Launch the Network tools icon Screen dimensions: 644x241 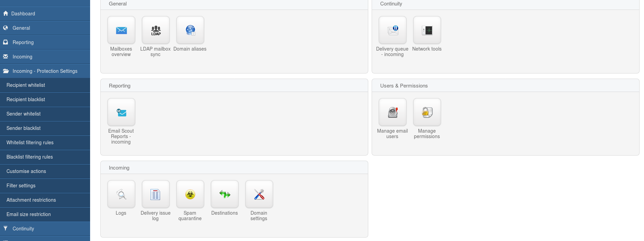(x=427, y=30)
